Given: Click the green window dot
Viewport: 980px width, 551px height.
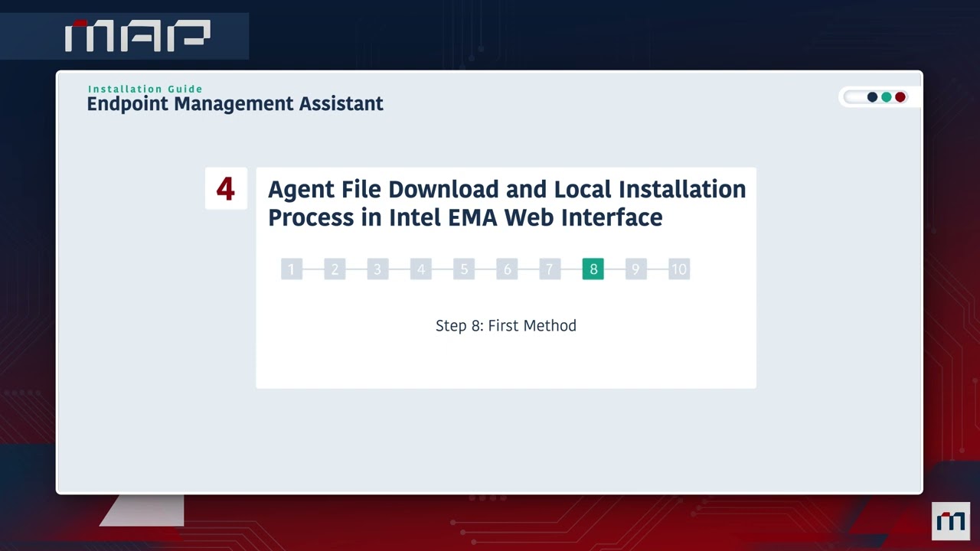Looking at the screenshot, I should pyautogui.click(x=887, y=97).
